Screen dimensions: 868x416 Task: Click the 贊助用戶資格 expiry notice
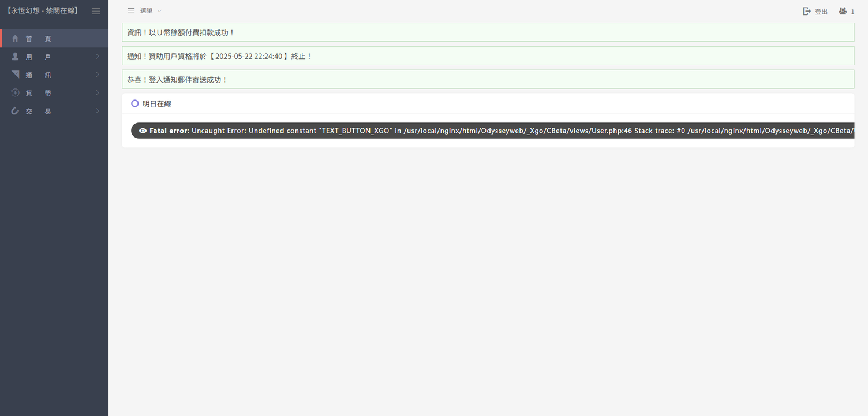pos(488,56)
